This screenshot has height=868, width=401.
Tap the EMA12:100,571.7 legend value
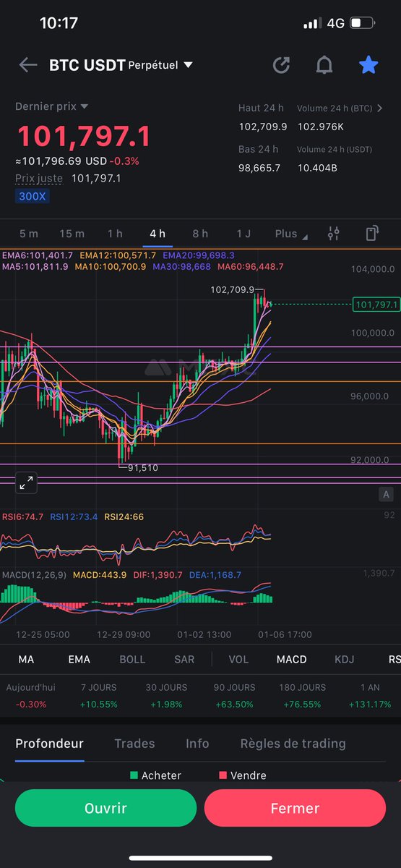pyautogui.click(x=118, y=255)
